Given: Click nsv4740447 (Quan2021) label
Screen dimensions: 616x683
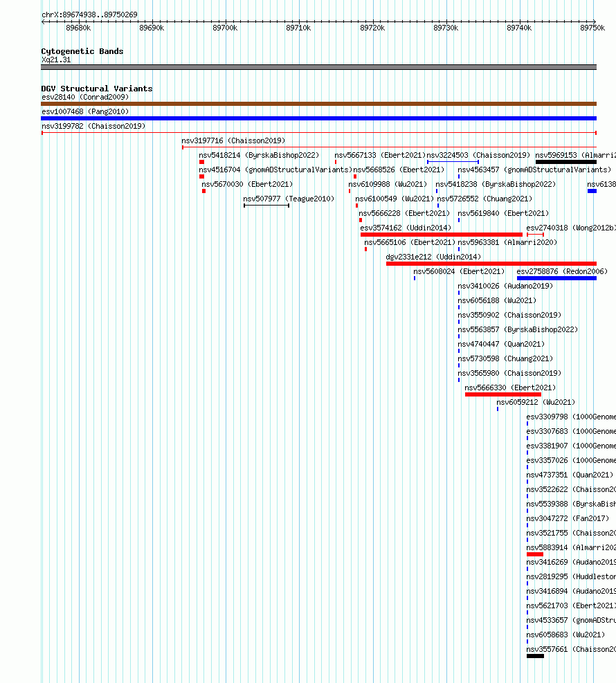Looking at the screenshot, I should (x=501, y=344).
